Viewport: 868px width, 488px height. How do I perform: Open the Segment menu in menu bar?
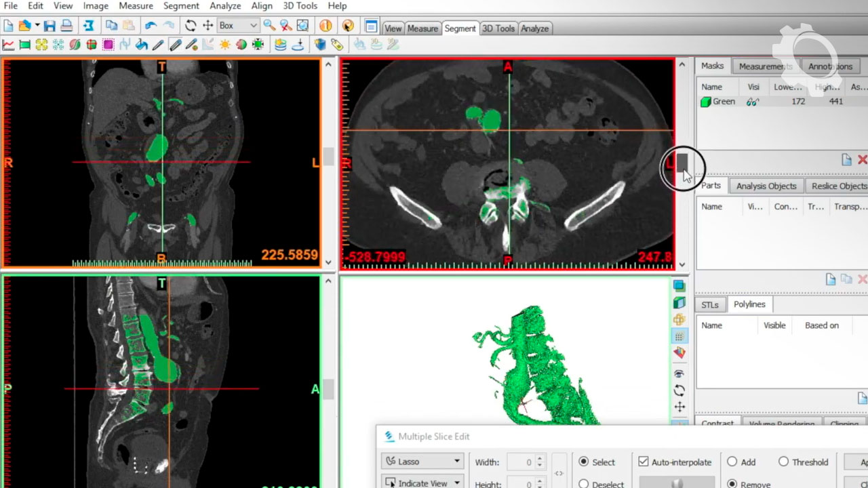[181, 6]
